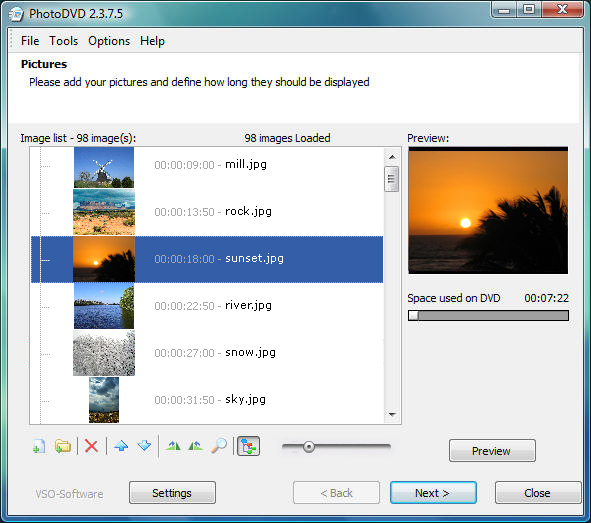Viewport: 591px width, 523px height.
Task: Click the Settings button
Action: coord(172,492)
